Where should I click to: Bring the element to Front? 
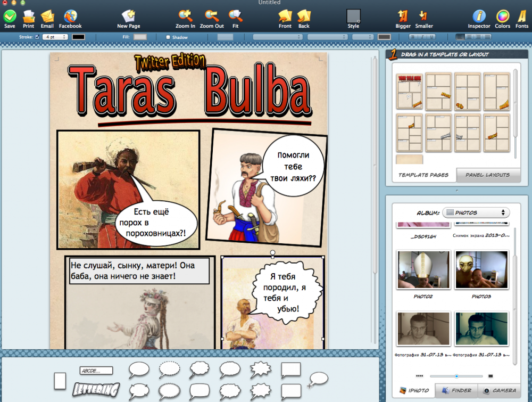point(285,16)
